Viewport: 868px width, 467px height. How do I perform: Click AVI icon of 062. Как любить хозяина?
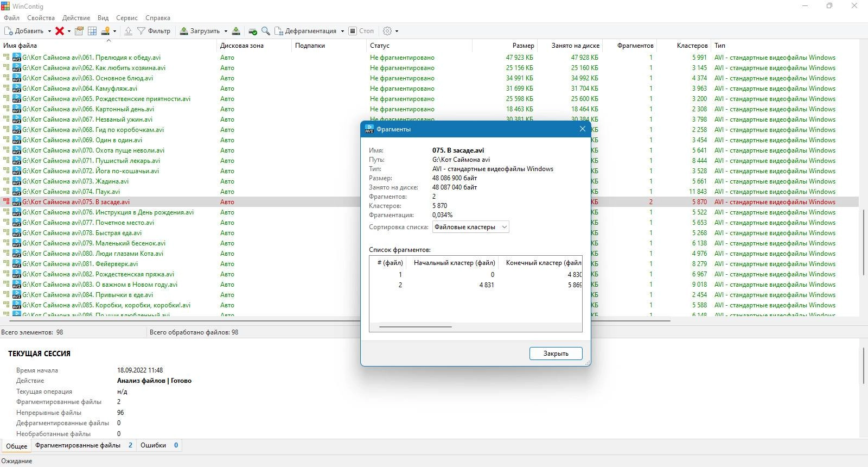[16, 68]
